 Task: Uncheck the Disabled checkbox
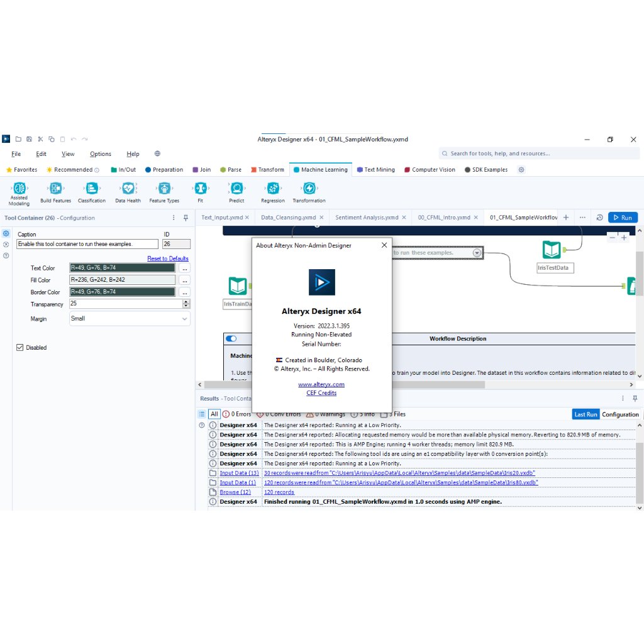pos(19,347)
